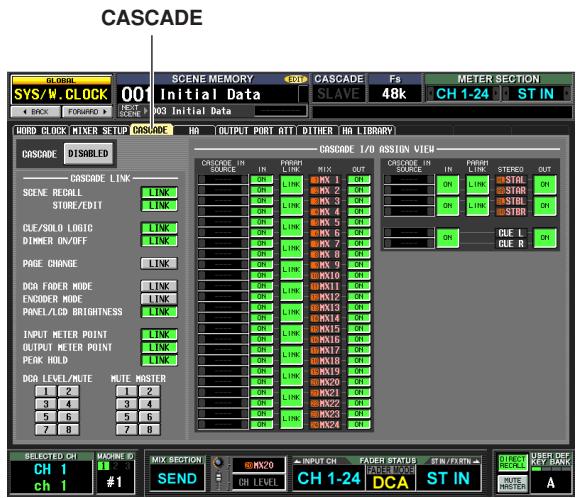Toggle the CASCADE DISABLED button
Image resolution: width=576 pixels, height=498 pixels.
pos(88,154)
